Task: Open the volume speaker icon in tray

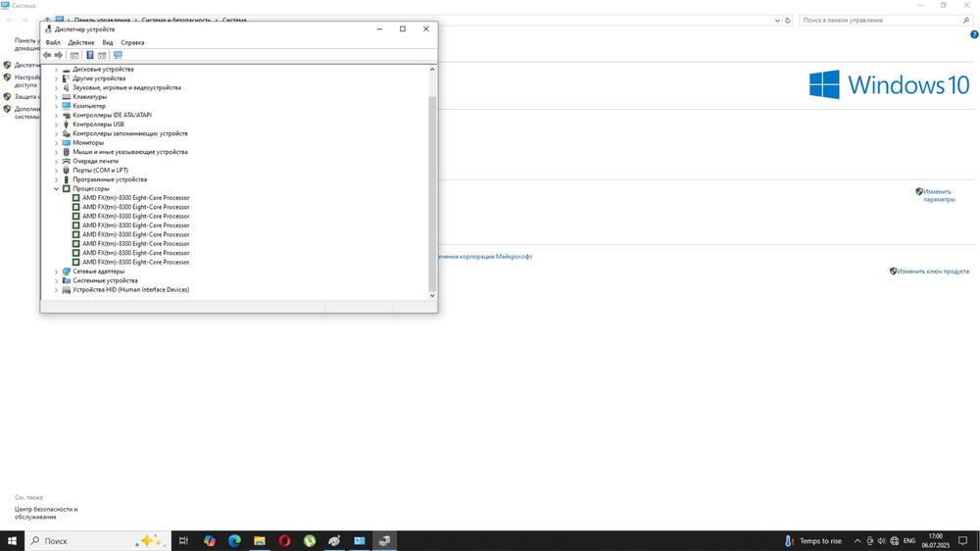Action: point(881,541)
